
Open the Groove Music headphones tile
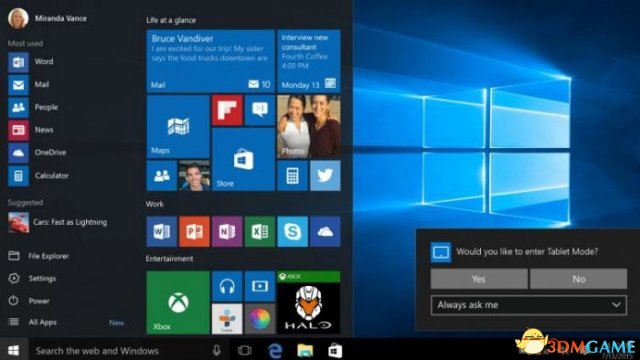click(227, 286)
